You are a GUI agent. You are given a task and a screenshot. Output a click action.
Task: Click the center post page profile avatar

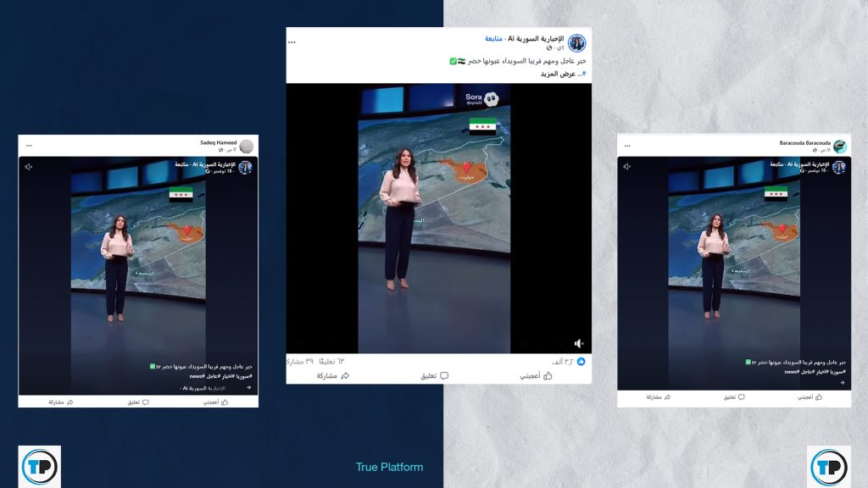pyautogui.click(x=577, y=42)
